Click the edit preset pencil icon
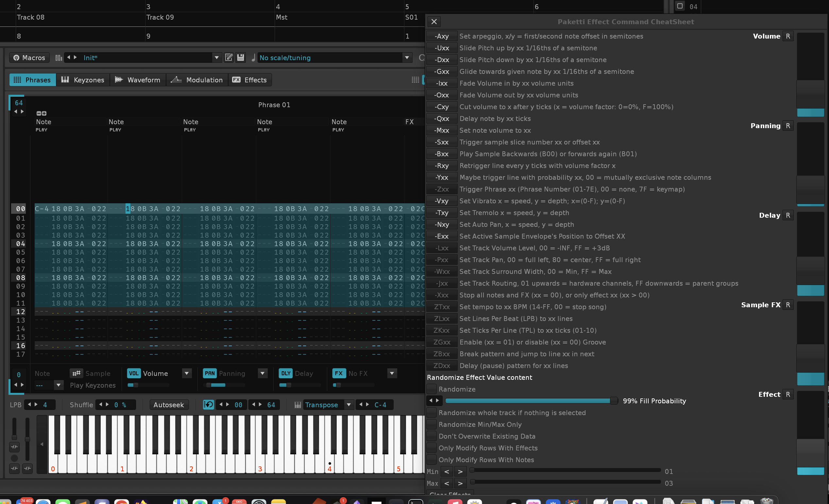The image size is (829, 504). pyautogui.click(x=228, y=58)
